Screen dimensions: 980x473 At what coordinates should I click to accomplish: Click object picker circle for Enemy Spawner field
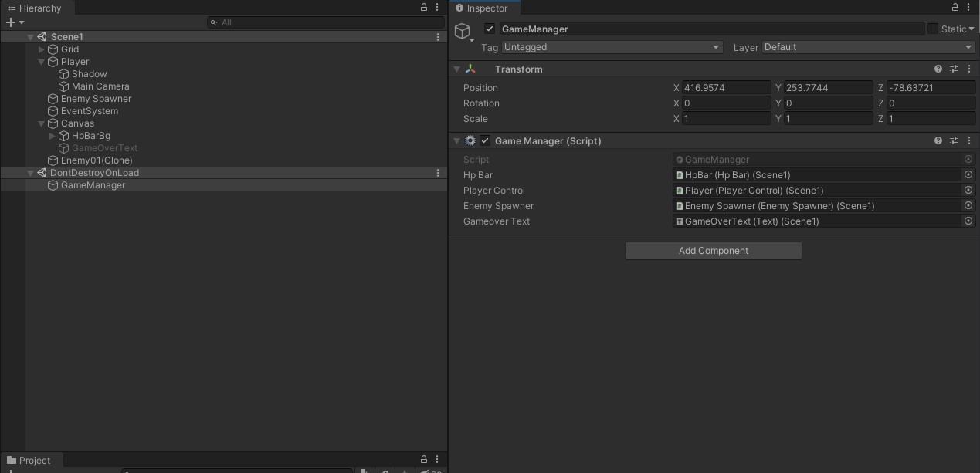pyautogui.click(x=968, y=206)
